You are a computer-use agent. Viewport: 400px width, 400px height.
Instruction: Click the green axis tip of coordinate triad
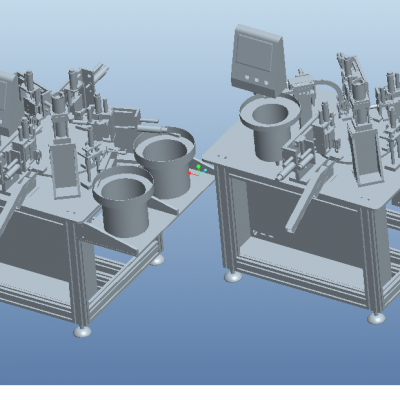(199, 166)
